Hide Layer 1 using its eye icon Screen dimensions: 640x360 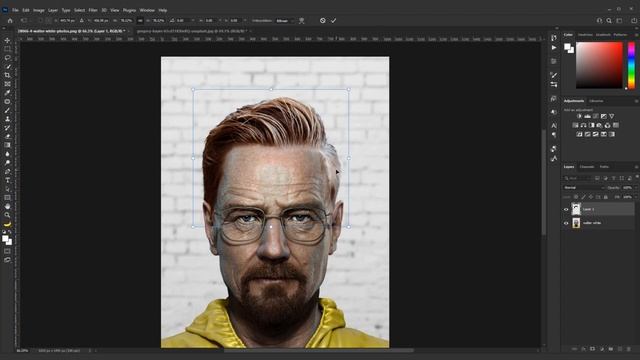pyautogui.click(x=566, y=209)
